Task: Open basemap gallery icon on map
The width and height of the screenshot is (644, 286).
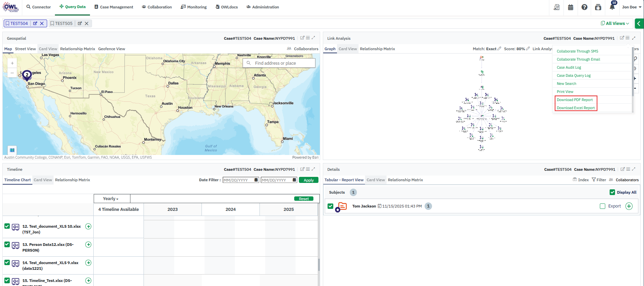Action: [12, 150]
